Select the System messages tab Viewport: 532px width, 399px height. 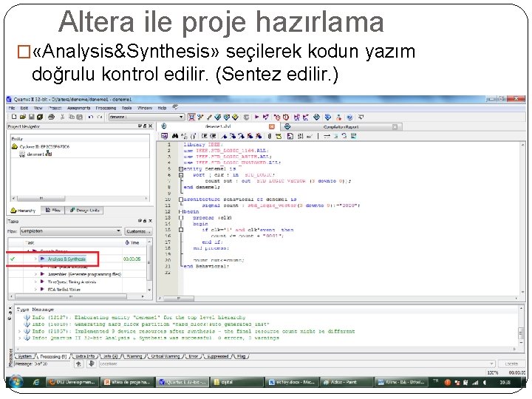[x=25, y=356]
